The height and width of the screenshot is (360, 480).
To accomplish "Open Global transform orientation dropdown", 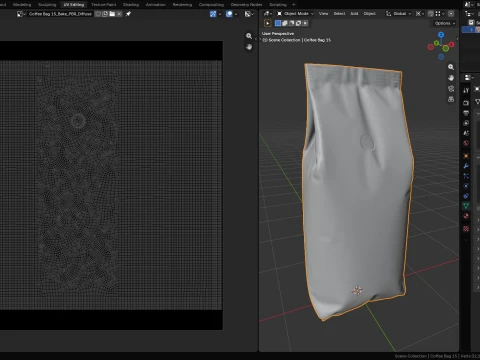I will (x=399, y=14).
